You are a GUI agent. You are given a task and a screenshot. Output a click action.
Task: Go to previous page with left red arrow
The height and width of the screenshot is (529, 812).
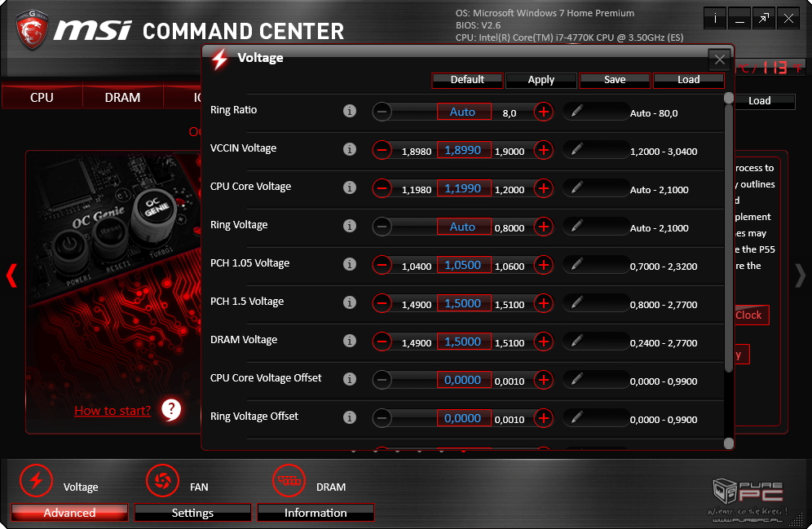point(11,276)
